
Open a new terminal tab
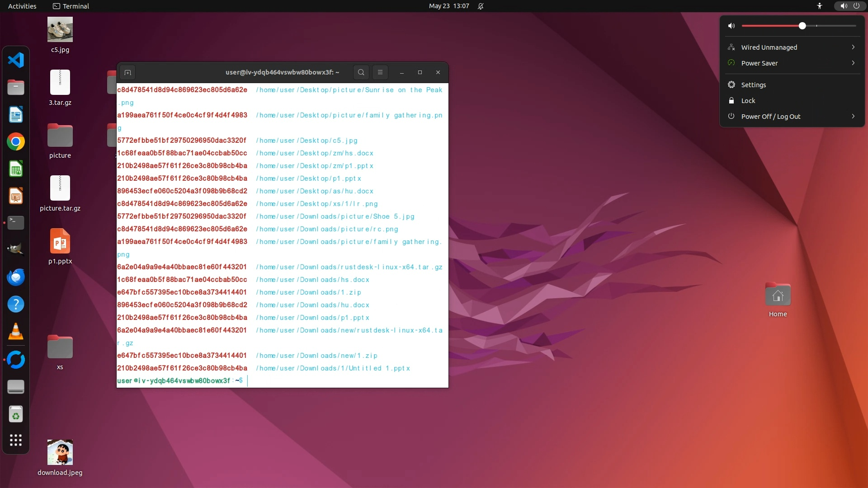pos(127,72)
